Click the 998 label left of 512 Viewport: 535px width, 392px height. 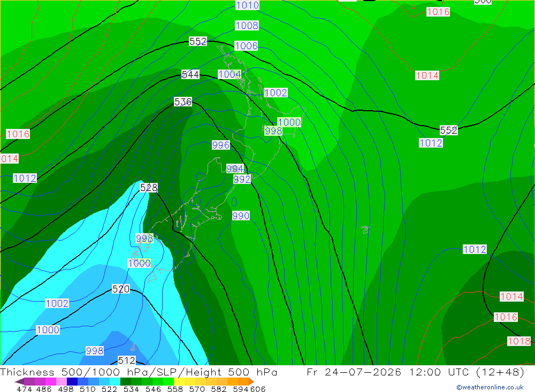[95, 351]
